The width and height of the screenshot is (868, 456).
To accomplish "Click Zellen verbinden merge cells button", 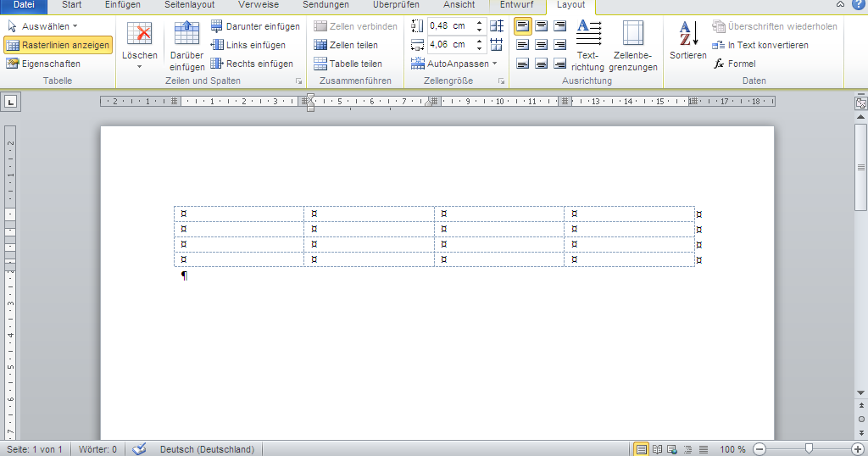I will (355, 26).
